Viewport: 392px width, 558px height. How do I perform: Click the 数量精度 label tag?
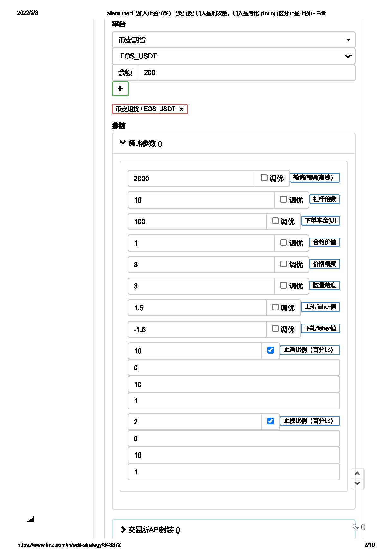pos(324,285)
